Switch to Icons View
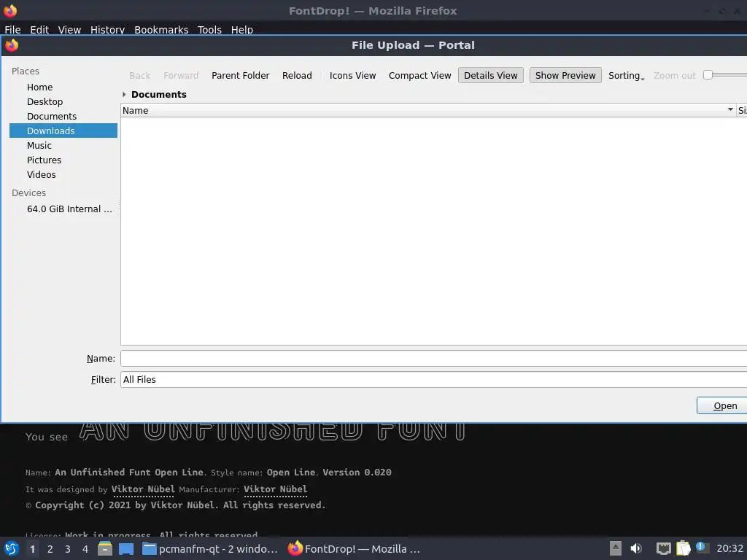The image size is (747, 560). [x=352, y=75]
